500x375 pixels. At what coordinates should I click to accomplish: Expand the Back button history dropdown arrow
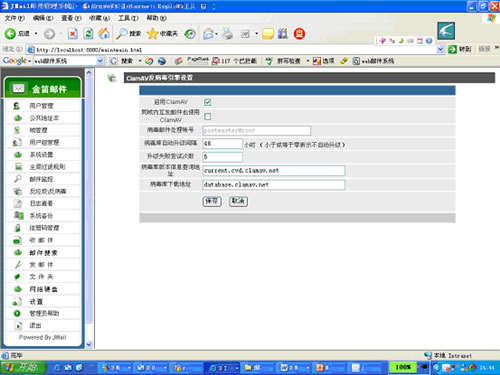click(36, 34)
